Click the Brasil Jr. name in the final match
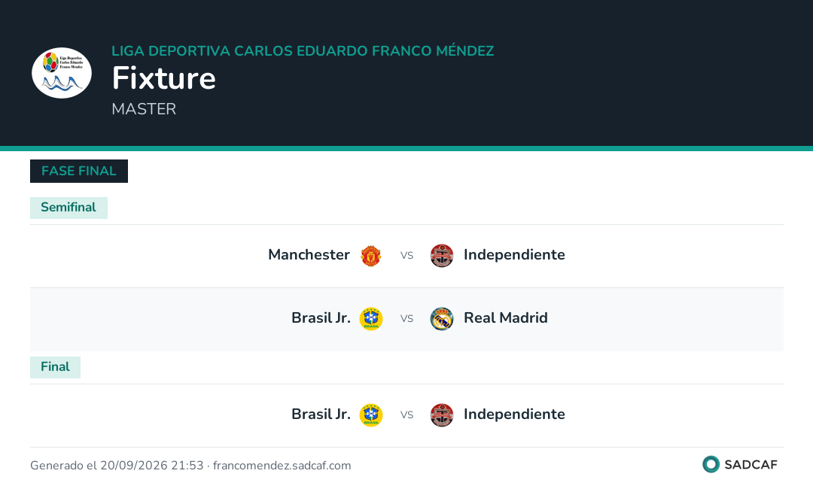Image resolution: width=813 pixels, height=504 pixels. coord(321,414)
